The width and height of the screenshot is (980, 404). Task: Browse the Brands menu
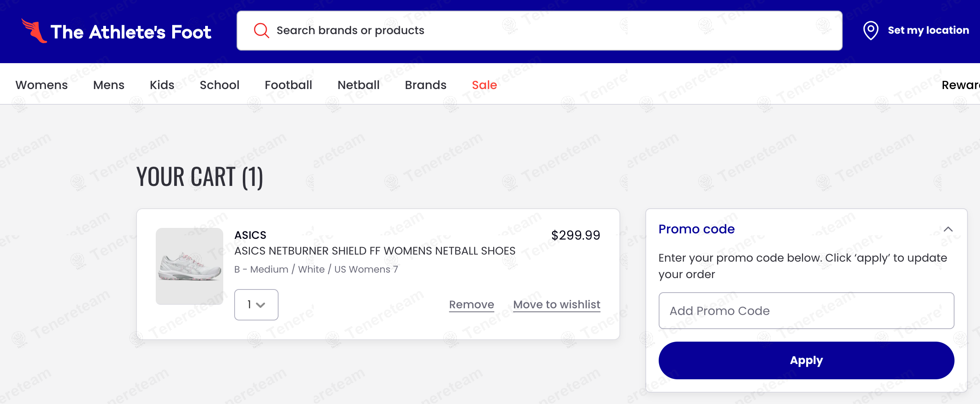click(426, 85)
